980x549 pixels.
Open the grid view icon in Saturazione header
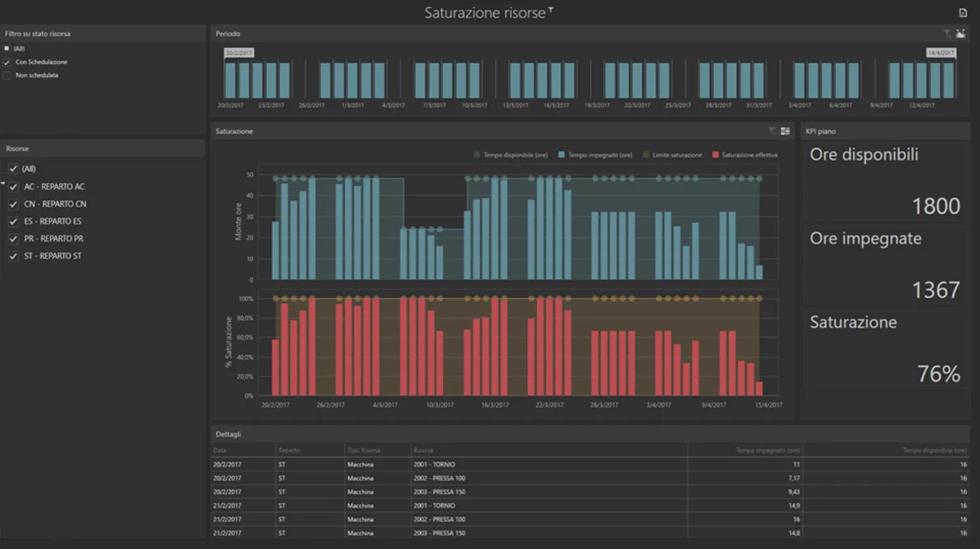(785, 131)
